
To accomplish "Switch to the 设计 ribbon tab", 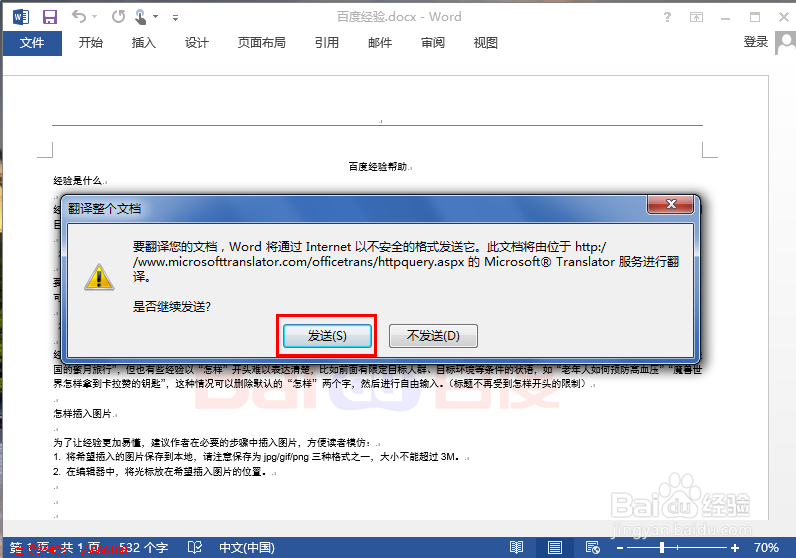I will (x=196, y=43).
